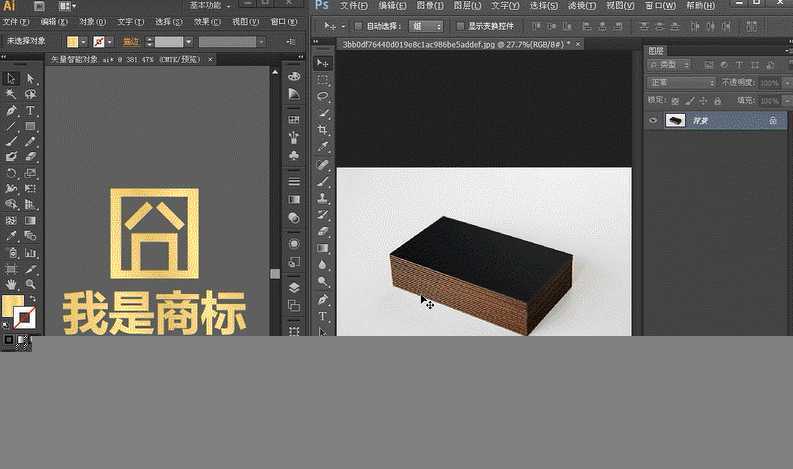This screenshot has width=793, height=469.
Task: Choose the Eraser tool in Illustrator toolbox
Action: pyautogui.click(x=30, y=157)
